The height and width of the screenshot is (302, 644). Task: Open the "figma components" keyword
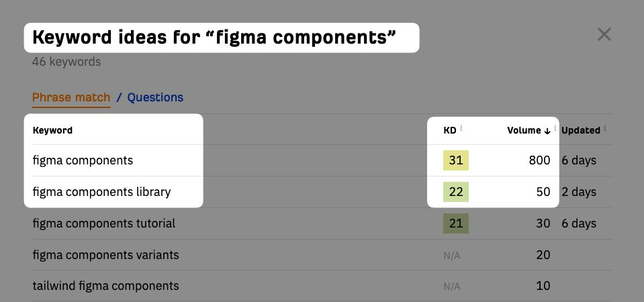pyautogui.click(x=83, y=160)
